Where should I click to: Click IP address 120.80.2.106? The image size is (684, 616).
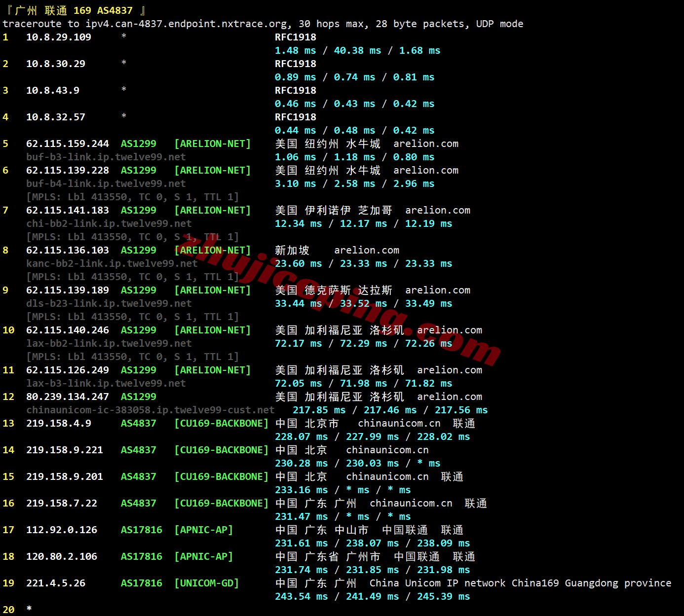tap(62, 556)
